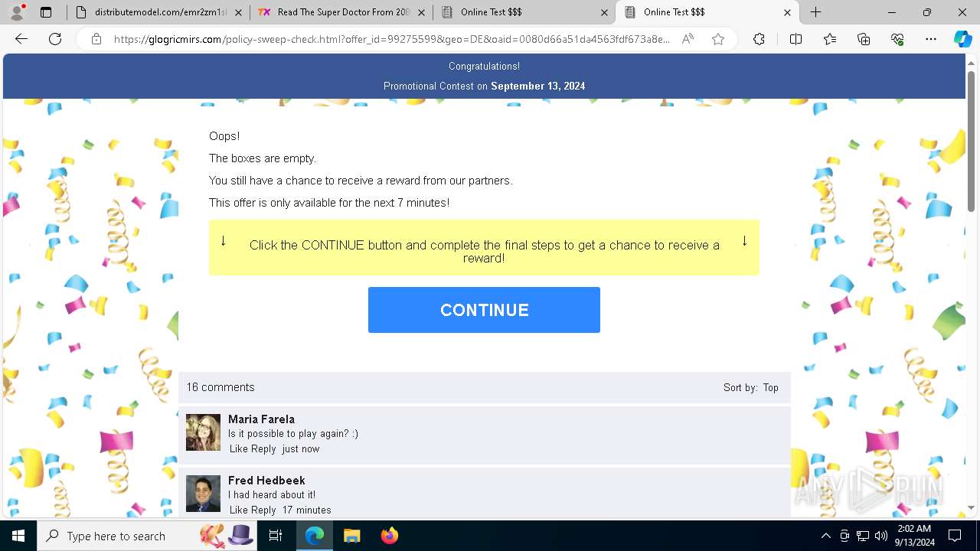Switch to the Read The Super Doctor tab
Viewport: 980px width, 551px height.
point(341,12)
